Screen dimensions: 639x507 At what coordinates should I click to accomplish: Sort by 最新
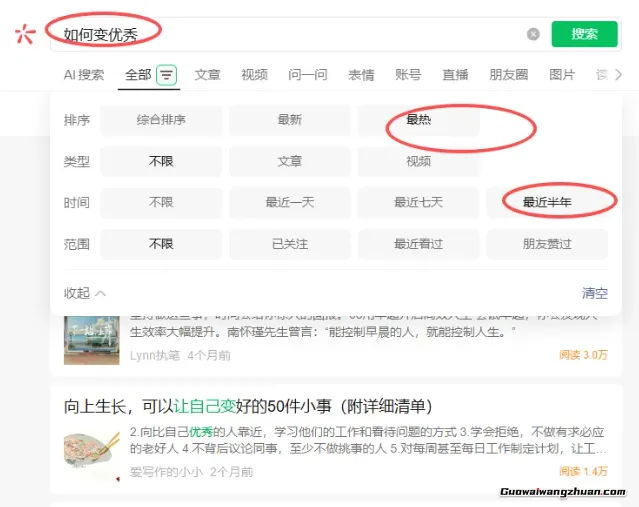pos(290,120)
